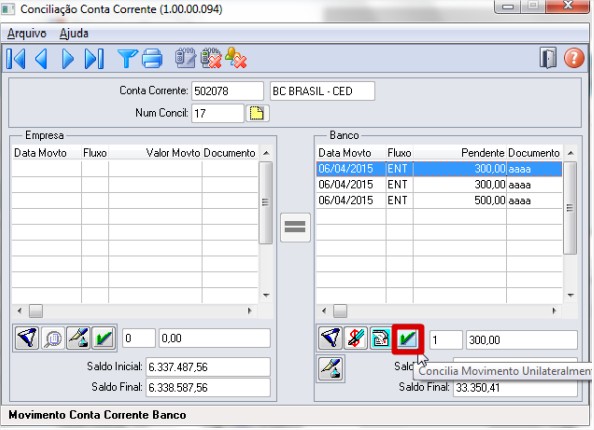Click the Banco count field showing 1
Viewport: 594px width, 430px height.
(x=446, y=340)
